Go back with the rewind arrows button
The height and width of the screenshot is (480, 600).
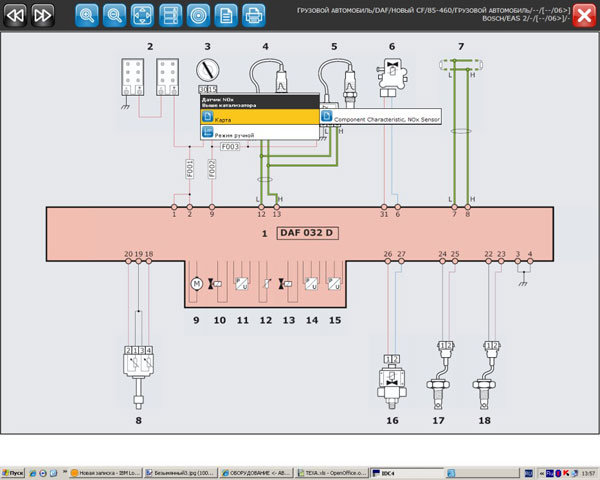pyautogui.click(x=15, y=15)
